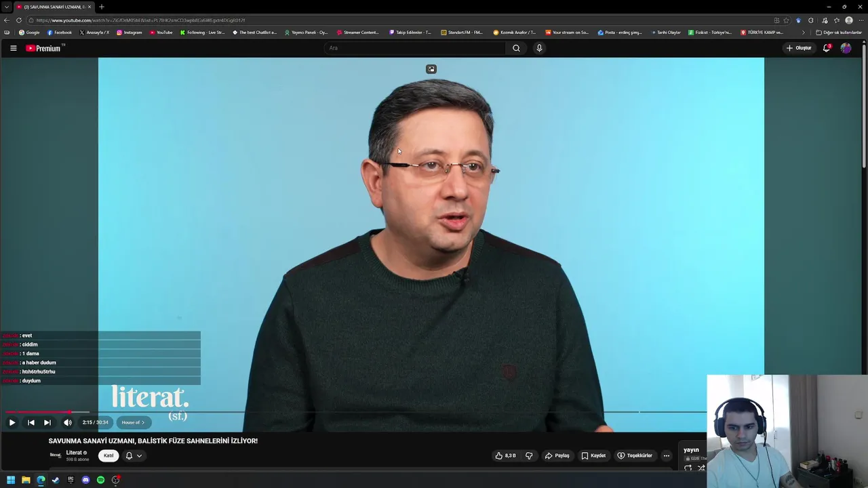Image resolution: width=868 pixels, height=488 pixels.
Task: Open the House of chapter chip
Action: [x=133, y=422]
